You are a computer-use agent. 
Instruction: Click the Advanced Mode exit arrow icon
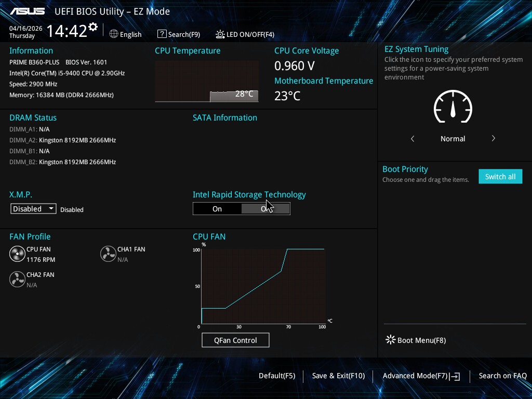pos(455,376)
